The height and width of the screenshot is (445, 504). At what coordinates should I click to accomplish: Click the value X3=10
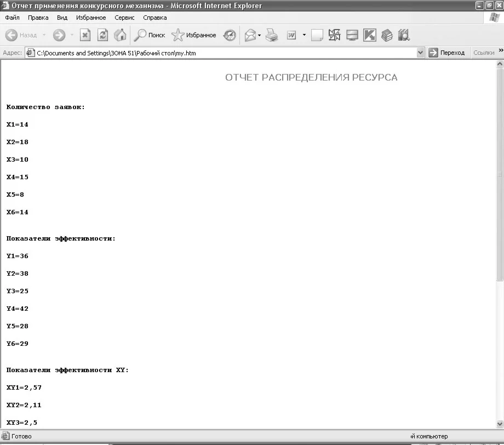pos(18,159)
